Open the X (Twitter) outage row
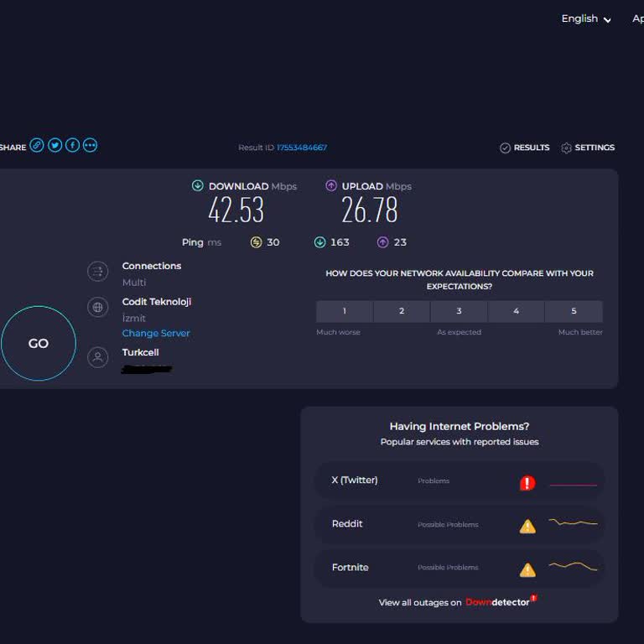Image resolution: width=644 pixels, height=644 pixels. point(460,480)
